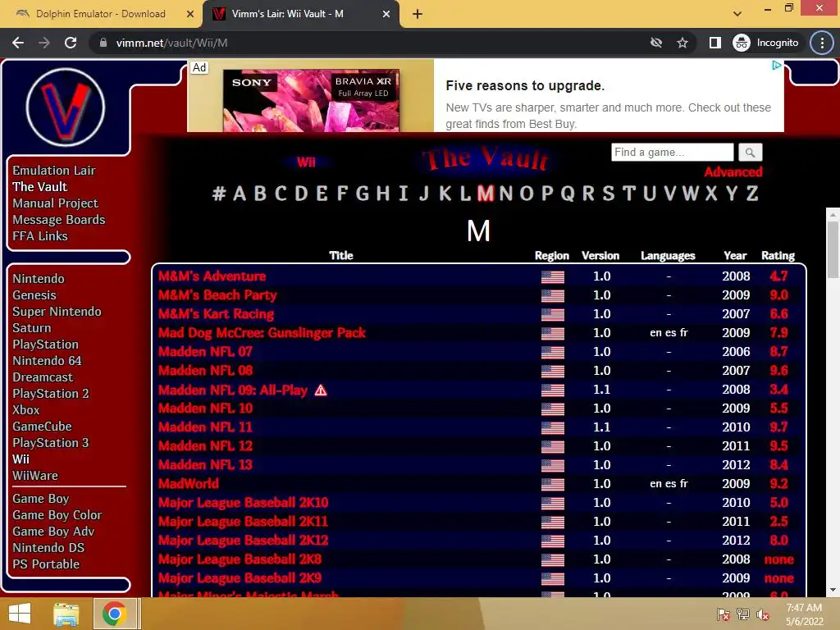Click the Vimm's Lair V logo
This screenshot has width=840, height=630.
point(66,107)
